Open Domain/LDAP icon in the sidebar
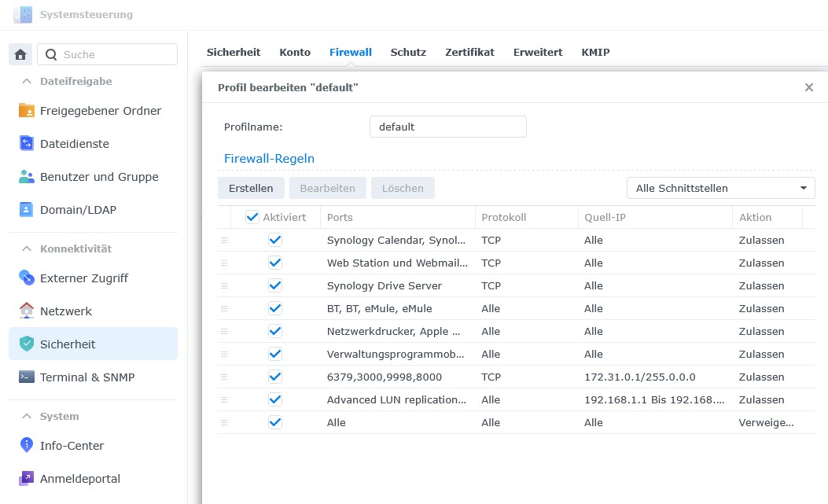The image size is (828, 504). click(27, 210)
